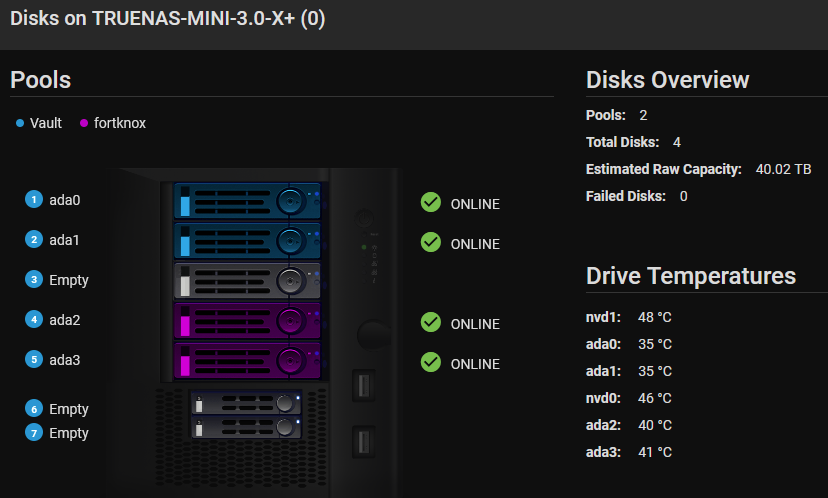Click the upper small drive bay
This screenshot has height=498, width=828.
click(x=246, y=403)
